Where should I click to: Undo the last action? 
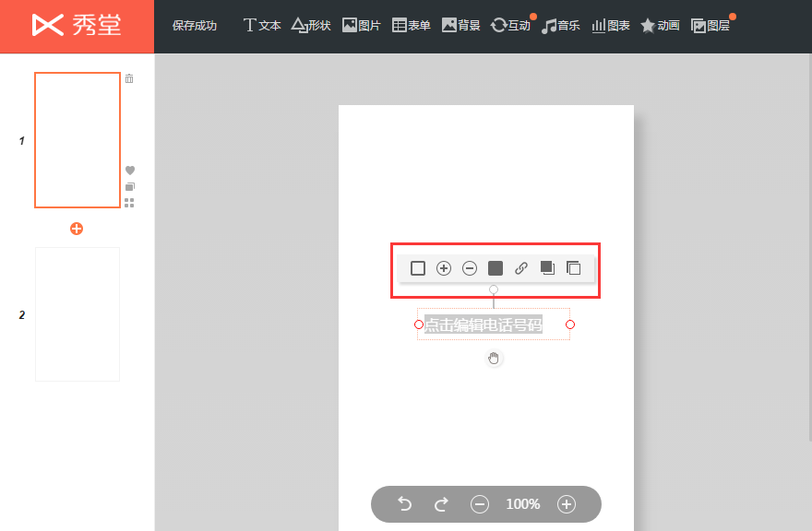pos(404,503)
